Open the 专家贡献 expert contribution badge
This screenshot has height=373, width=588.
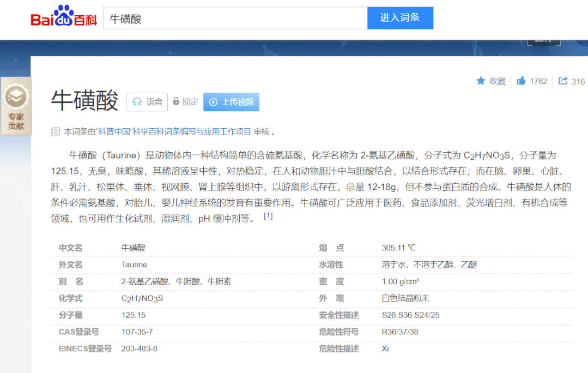[16, 106]
